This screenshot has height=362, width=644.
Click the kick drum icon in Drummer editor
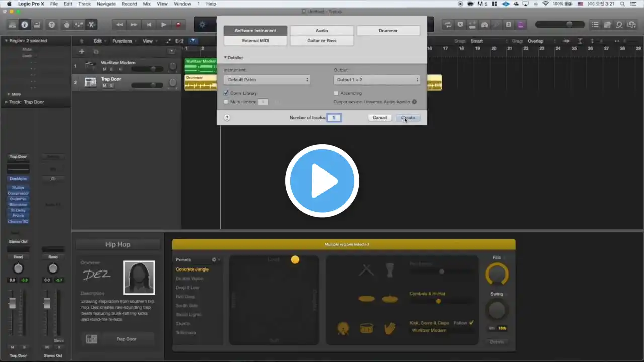344,329
